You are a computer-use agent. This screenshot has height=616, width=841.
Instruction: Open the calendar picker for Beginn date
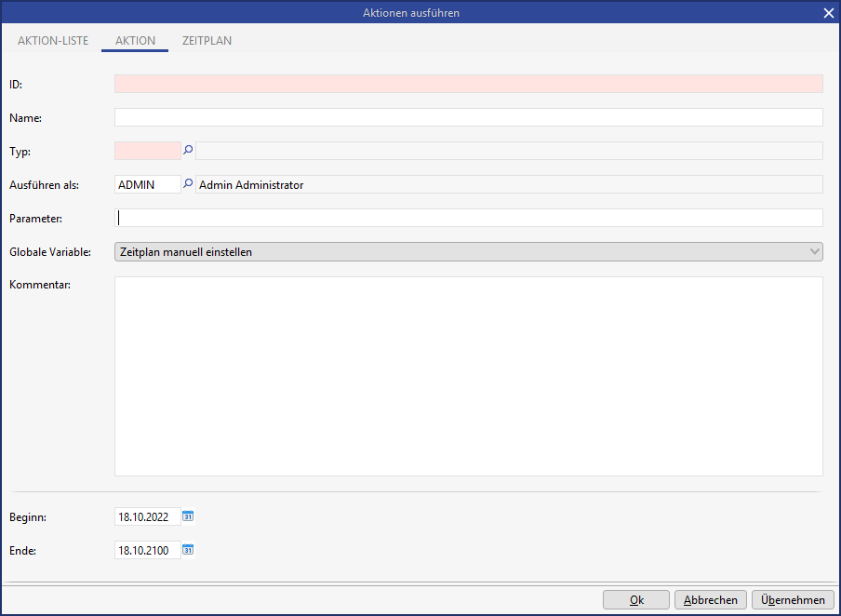pyautogui.click(x=188, y=516)
